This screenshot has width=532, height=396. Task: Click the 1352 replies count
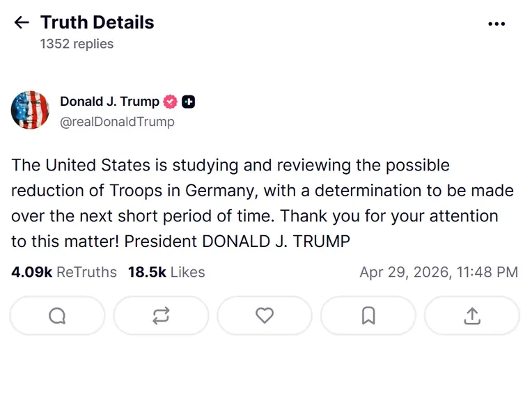tap(77, 44)
